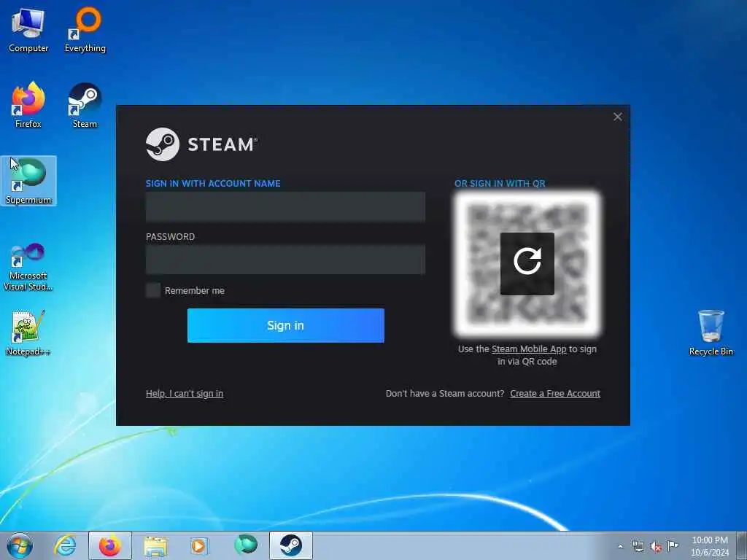This screenshot has width=747, height=560.
Task: Select the Steam desktop shortcut
Action: coord(85,105)
